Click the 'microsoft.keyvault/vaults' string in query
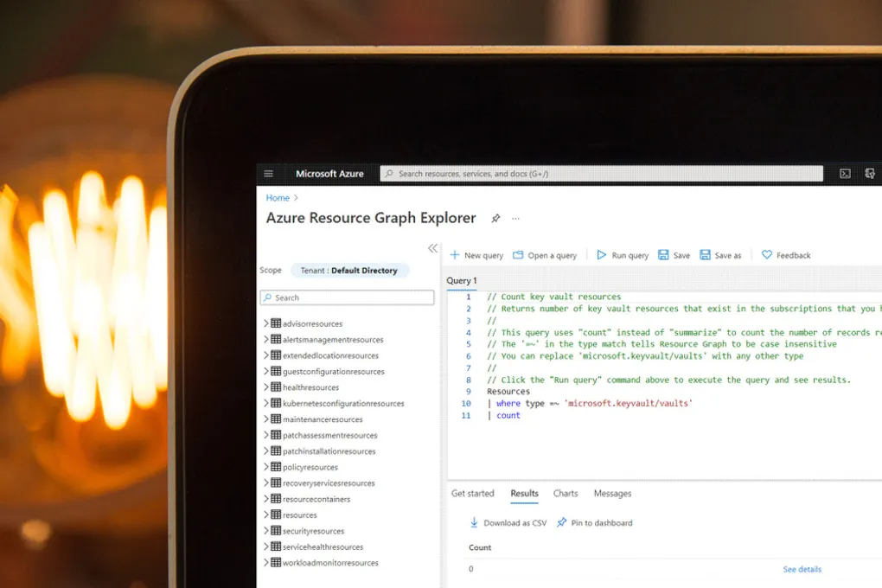882x588 pixels. click(628, 404)
